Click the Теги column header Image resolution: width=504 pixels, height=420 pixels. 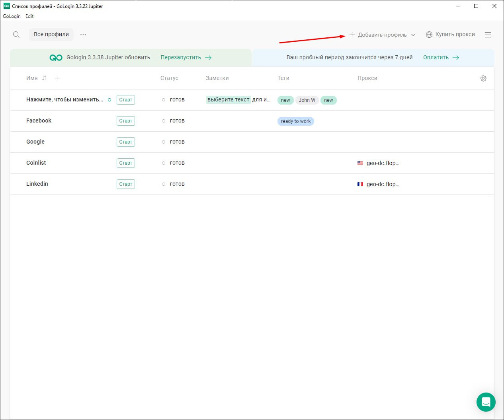(283, 78)
